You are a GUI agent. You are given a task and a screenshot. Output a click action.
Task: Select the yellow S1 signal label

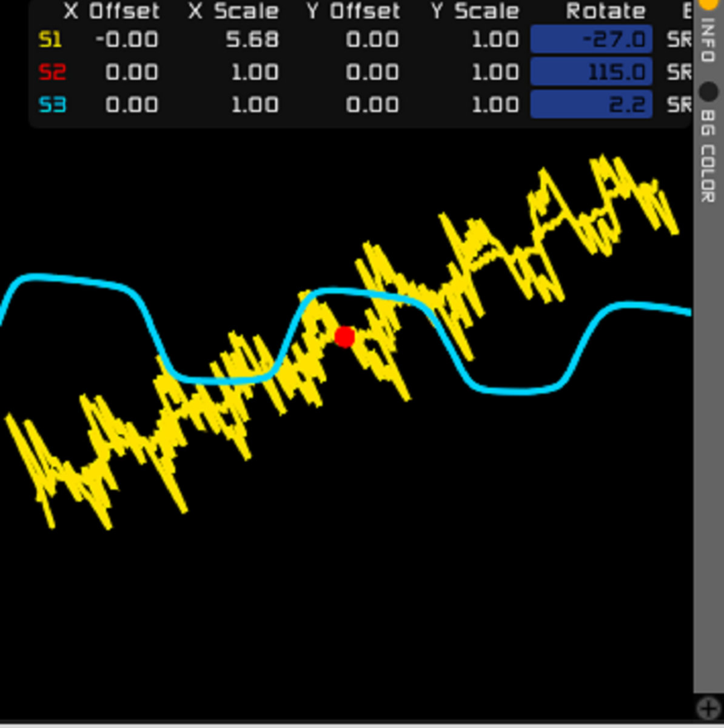click(50, 40)
